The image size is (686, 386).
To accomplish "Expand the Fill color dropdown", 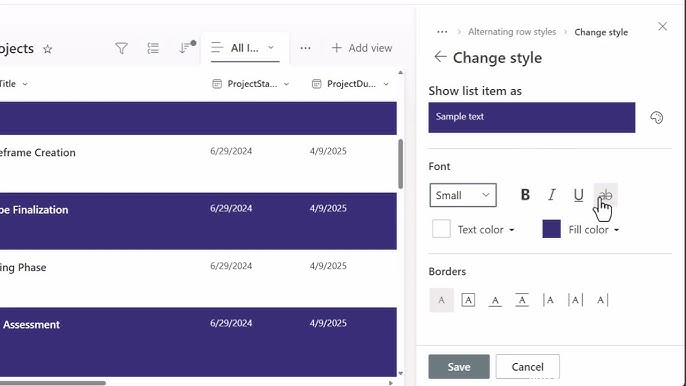I will [594, 230].
